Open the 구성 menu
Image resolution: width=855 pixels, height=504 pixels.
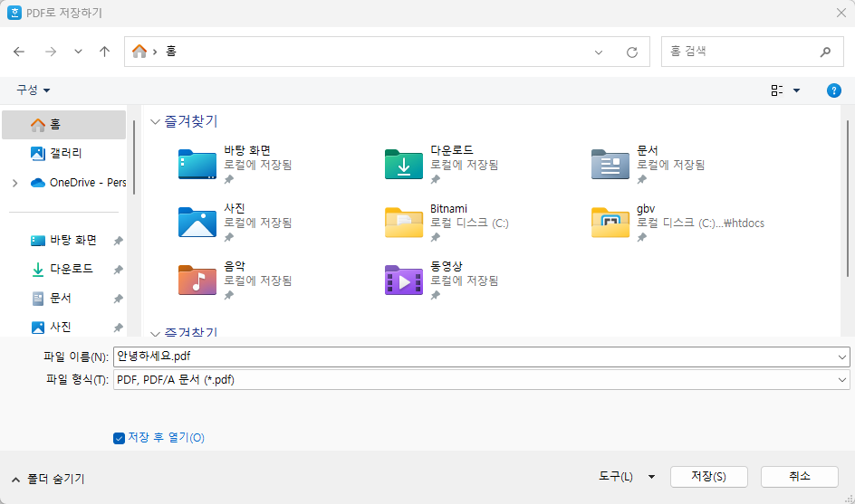coord(33,90)
